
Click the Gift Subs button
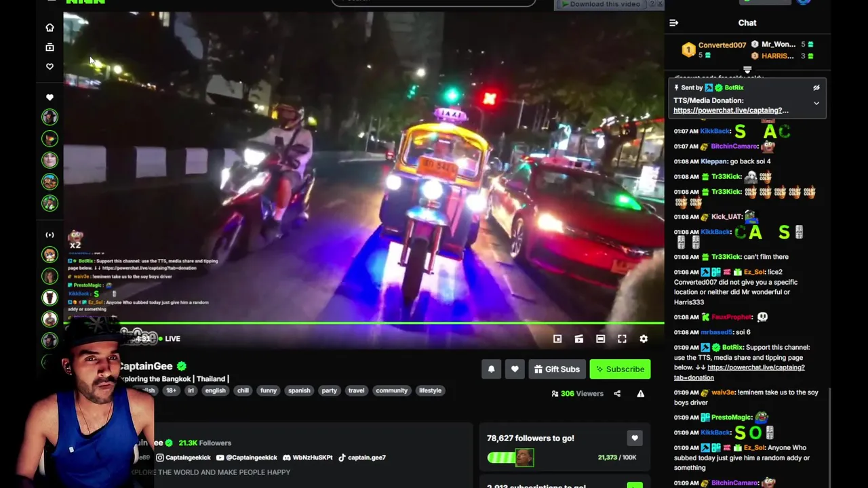tap(557, 369)
